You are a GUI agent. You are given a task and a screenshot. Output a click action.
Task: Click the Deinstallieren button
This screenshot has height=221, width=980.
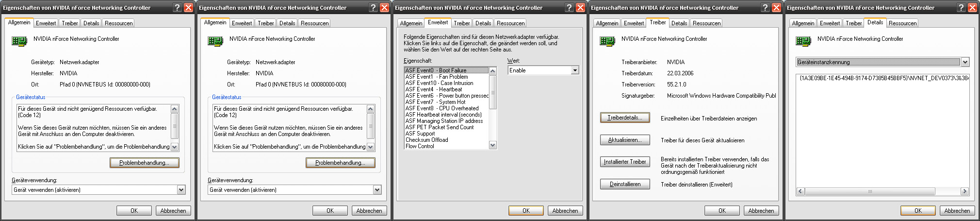coord(625,184)
